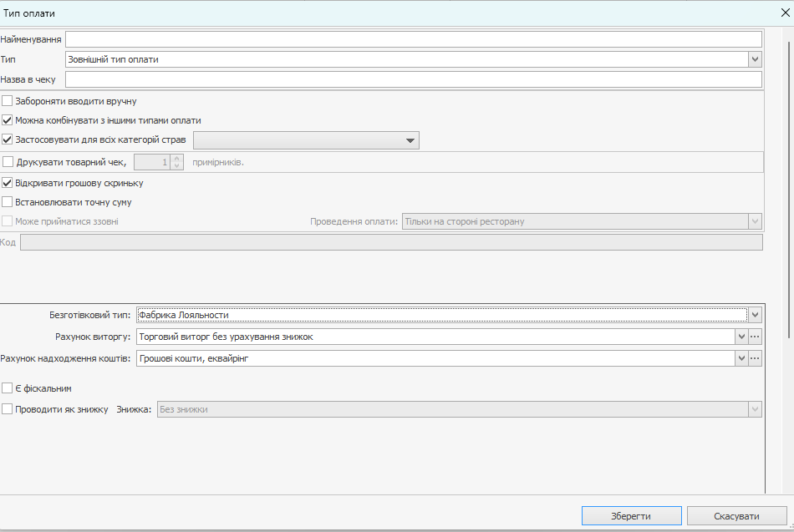Expand the dish categories dropdown
Image resolution: width=794 pixels, height=532 pixels.
pyautogui.click(x=410, y=140)
